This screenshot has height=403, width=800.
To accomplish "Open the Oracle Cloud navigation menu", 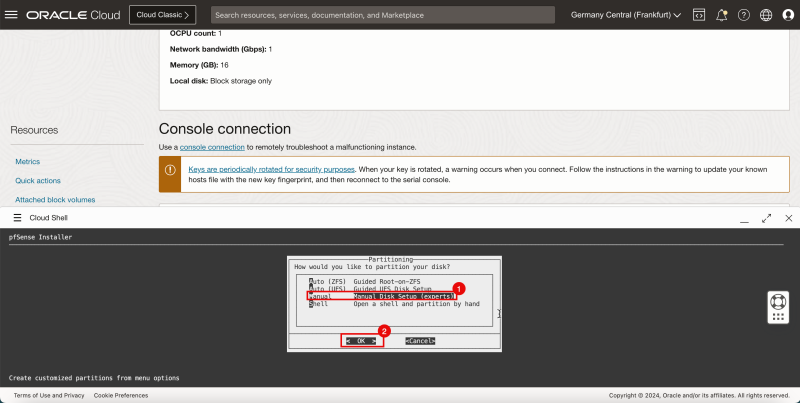I will coord(12,15).
